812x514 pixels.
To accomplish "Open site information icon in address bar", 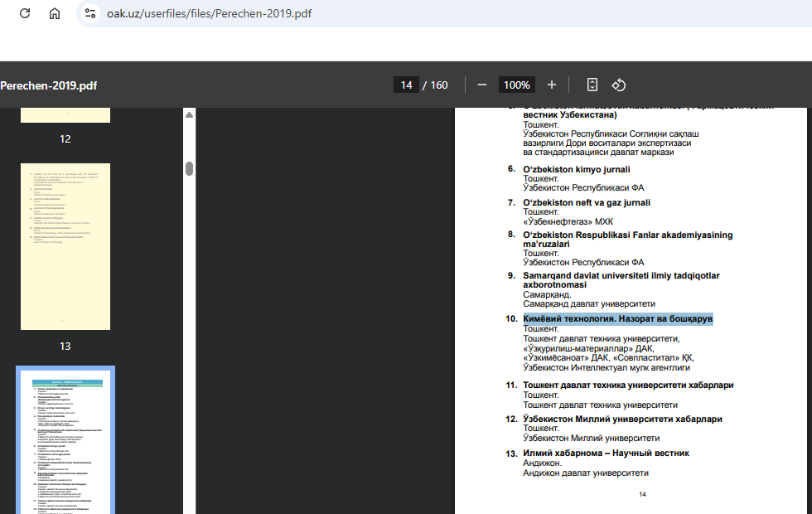I will [x=91, y=13].
